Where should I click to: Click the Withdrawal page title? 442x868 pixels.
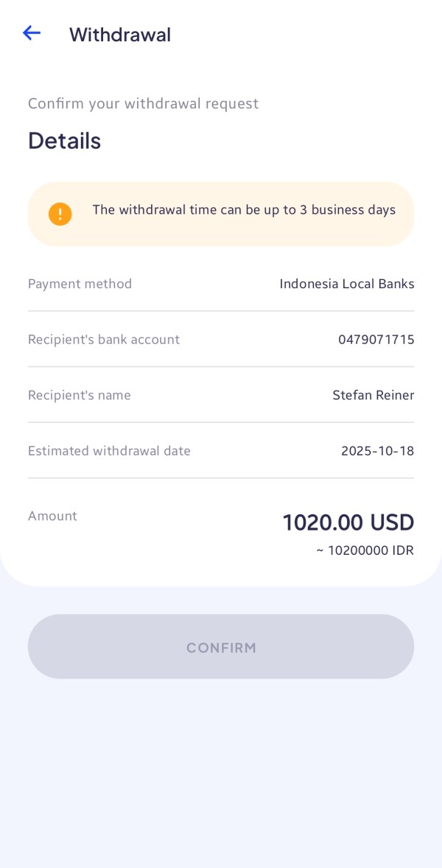coord(120,35)
